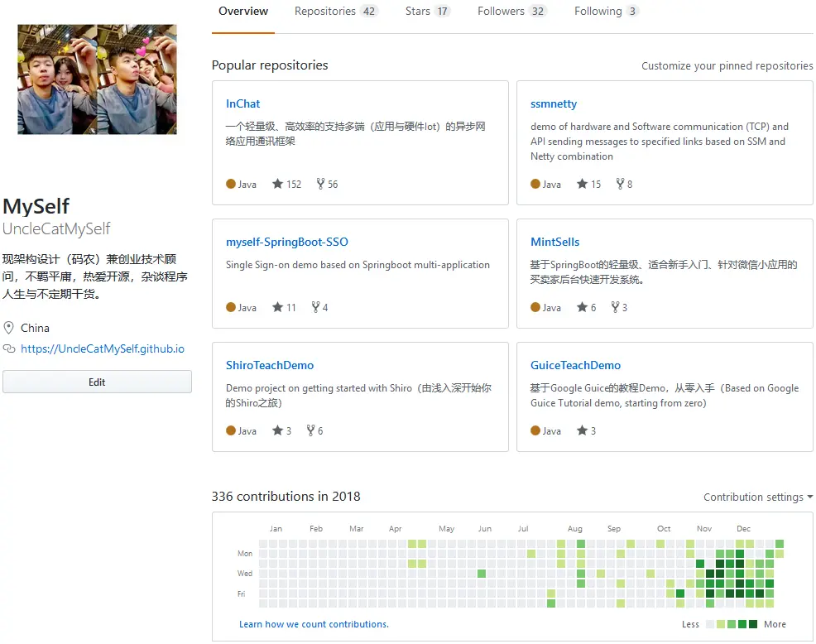Open the myself-SpringBoot-SSO repository
The image size is (816, 644).
pyautogui.click(x=286, y=242)
